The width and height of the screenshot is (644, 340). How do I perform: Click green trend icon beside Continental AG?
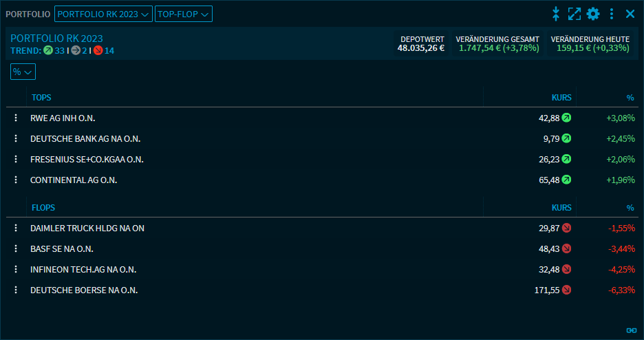(x=566, y=180)
